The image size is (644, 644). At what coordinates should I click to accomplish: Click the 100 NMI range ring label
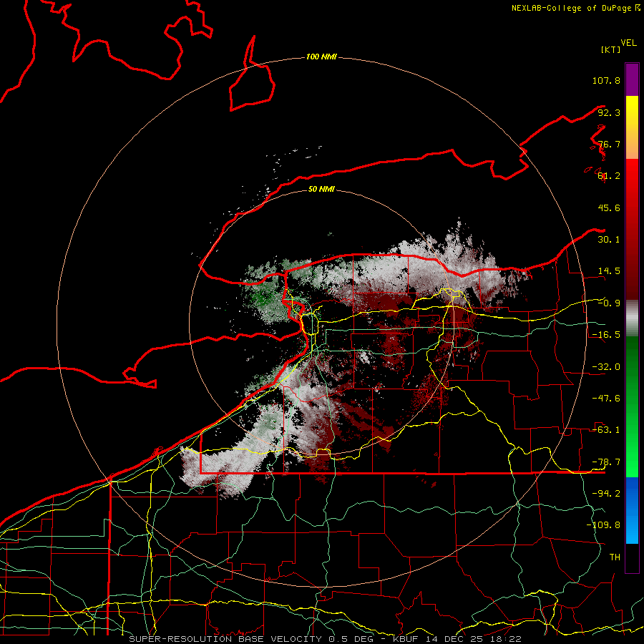(x=321, y=57)
